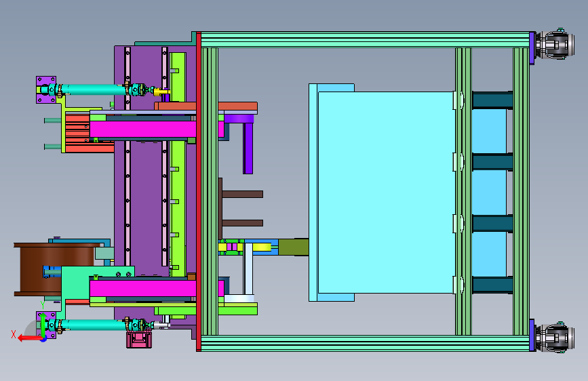
Task: Select the lower dark brown rod
Action: pyautogui.click(x=242, y=223)
